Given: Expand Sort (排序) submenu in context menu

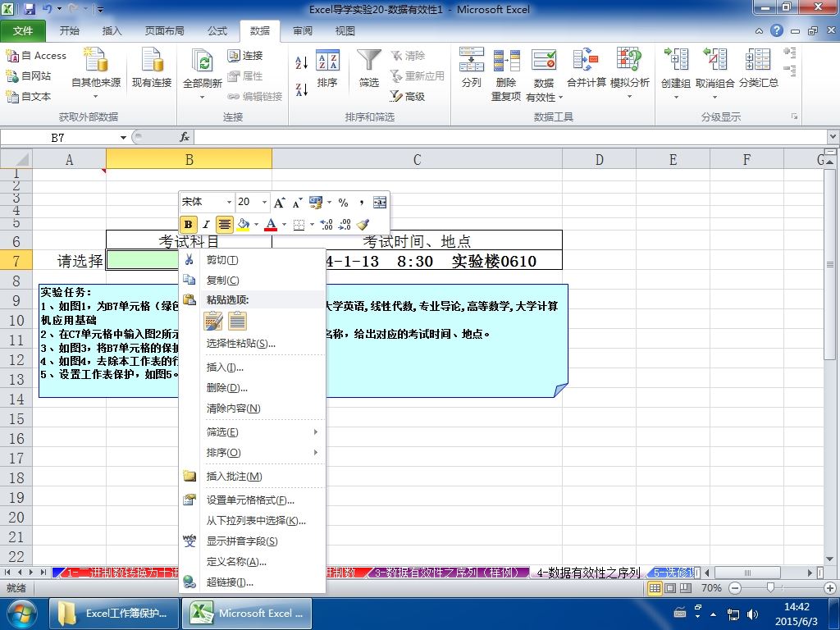Looking at the screenshot, I should click(x=253, y=453).
